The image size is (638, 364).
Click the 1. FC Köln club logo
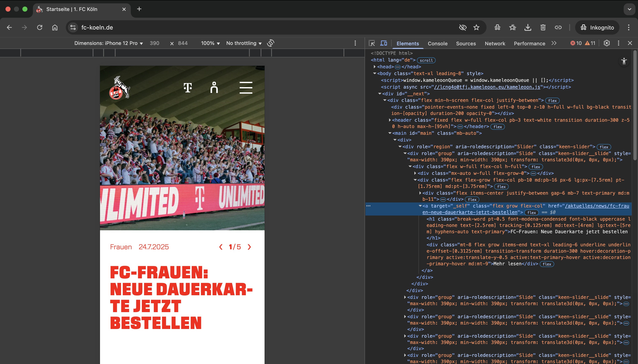(x=120, y=88)
